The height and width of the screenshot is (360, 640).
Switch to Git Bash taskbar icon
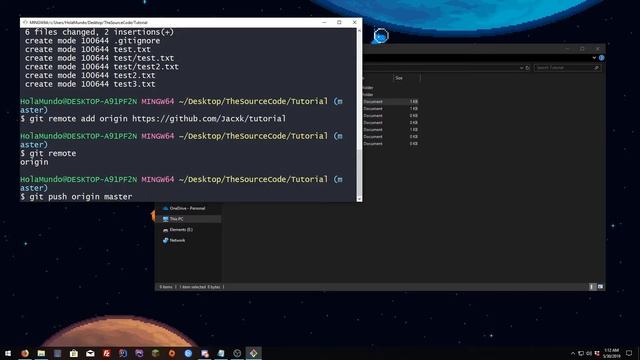pos(253,353)
